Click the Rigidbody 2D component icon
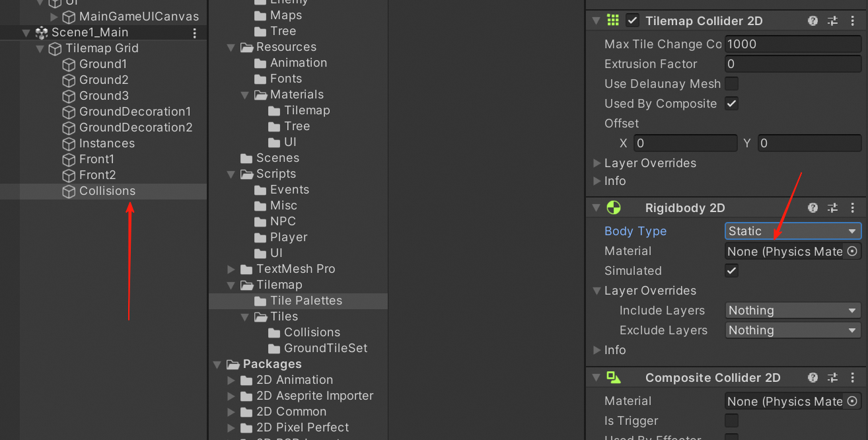 click(x=614, y=207)
